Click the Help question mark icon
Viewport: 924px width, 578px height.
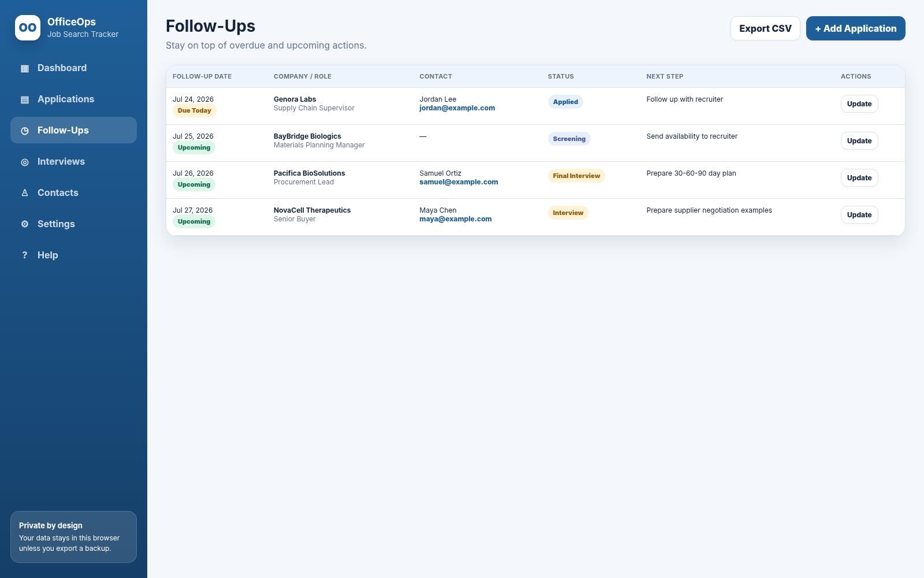[25, 255]
